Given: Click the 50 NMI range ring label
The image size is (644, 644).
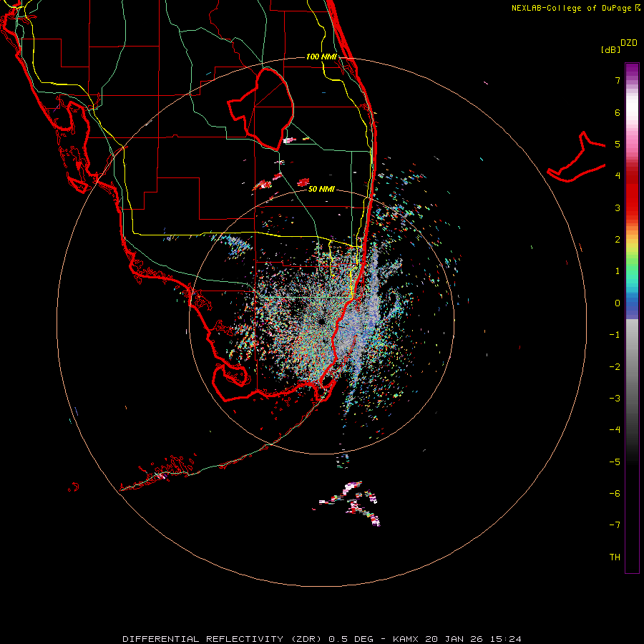Looking at the screenshot, I should point(321,190).
